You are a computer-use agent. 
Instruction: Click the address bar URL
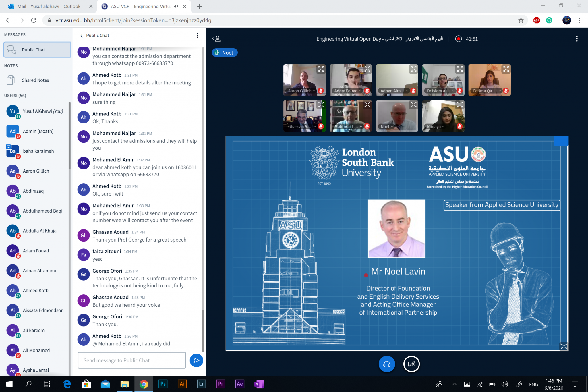133,20
